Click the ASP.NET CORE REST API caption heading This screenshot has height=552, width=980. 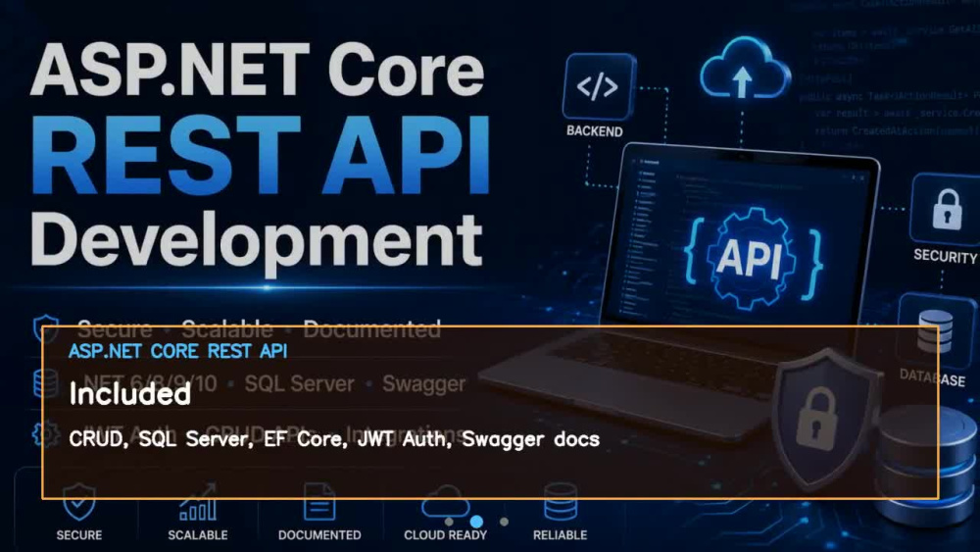(x=178, y=351)
